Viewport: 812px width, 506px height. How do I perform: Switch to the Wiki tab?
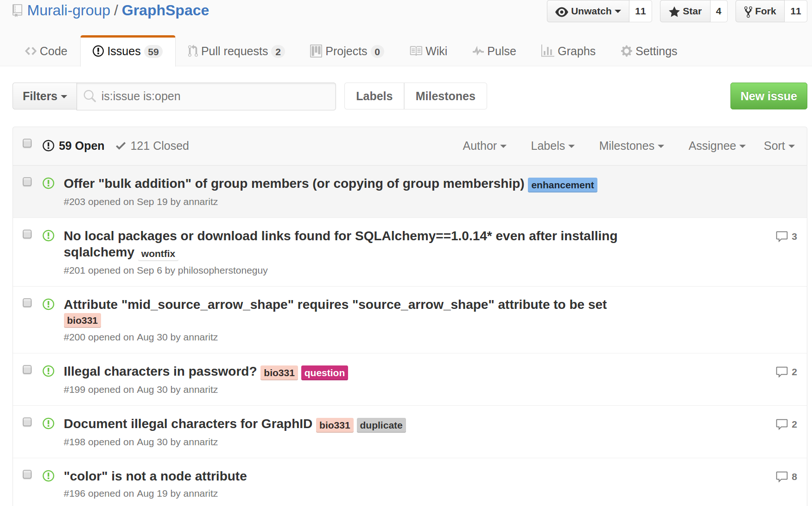coord(428,51)
